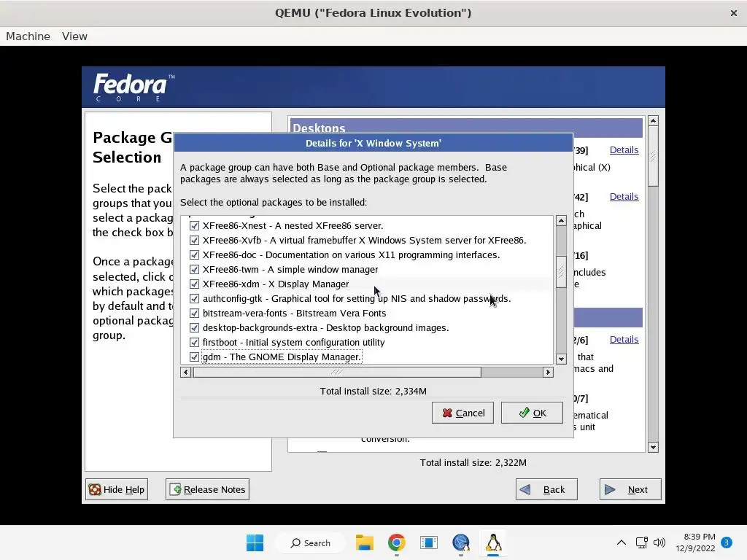
Task: Uncheck the XFree86-Xvfb package checkbox
Action: coord(194,241)
